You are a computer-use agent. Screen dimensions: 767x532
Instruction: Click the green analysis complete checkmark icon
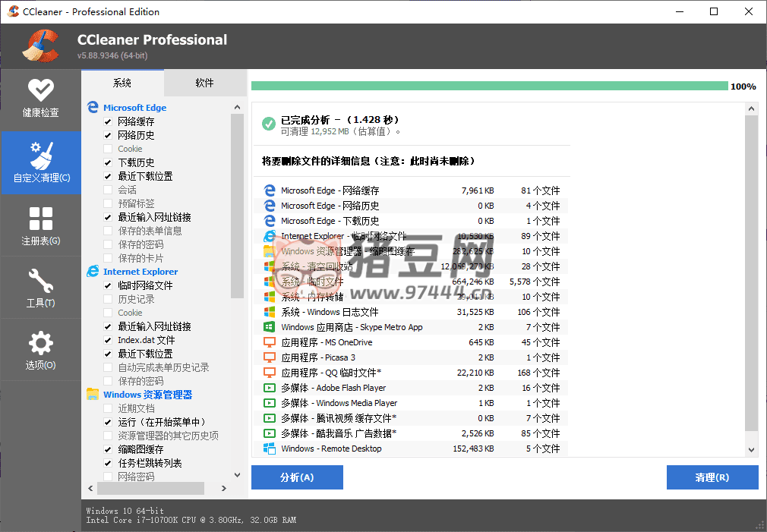pyautogui.click(x=268, y=124)
